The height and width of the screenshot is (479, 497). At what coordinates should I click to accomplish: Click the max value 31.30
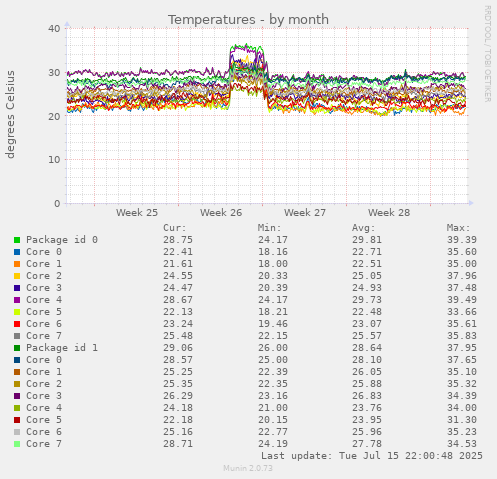tap(462, 420)
